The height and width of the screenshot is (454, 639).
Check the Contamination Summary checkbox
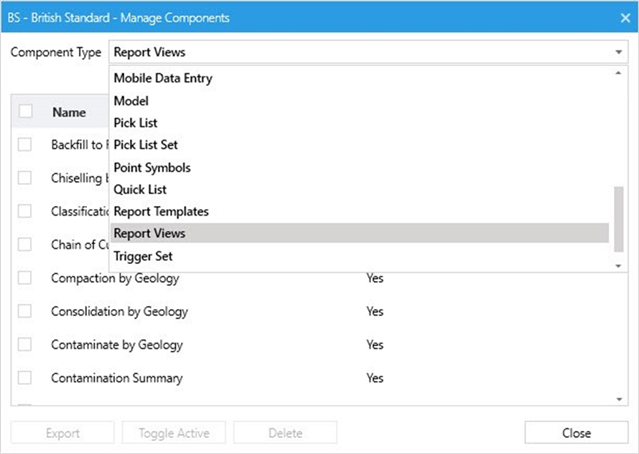coord(25,378)
